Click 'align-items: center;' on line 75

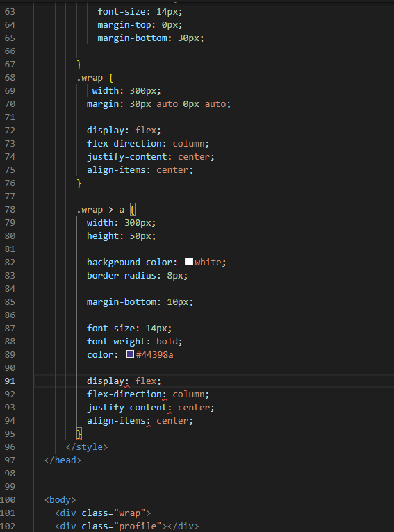pyautogui.click(x=140, y=170)
